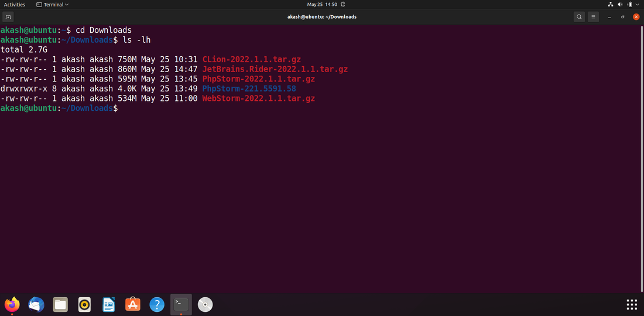Open the Files manager in the dock
Screen dimensions: 644x316
pyautogui.click(x=60, y=304)
